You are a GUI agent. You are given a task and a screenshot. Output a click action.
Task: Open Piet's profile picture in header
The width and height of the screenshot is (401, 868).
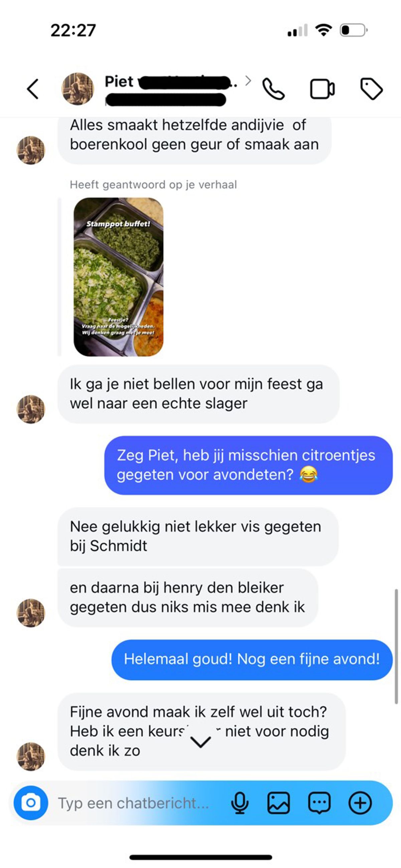point(78,89)
